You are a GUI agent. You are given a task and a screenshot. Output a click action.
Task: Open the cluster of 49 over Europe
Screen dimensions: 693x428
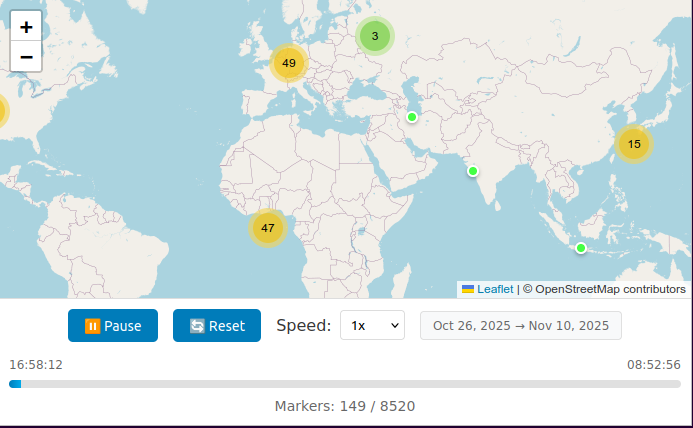click(289, 63)
